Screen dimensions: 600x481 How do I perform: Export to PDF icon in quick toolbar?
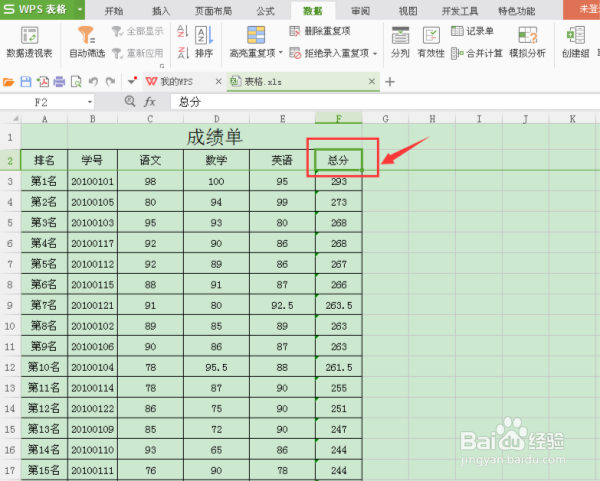42,82
